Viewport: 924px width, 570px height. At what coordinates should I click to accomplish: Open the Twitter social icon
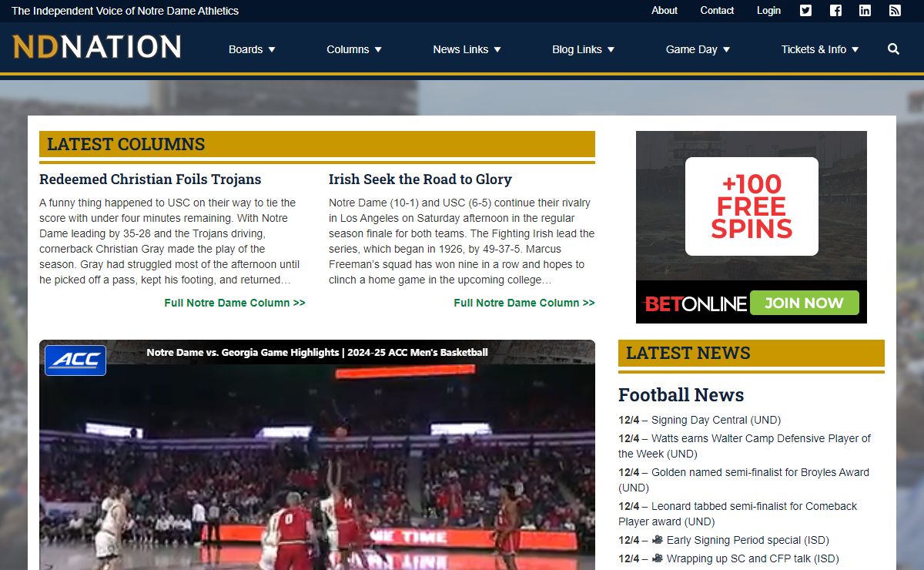coord(805,11)
